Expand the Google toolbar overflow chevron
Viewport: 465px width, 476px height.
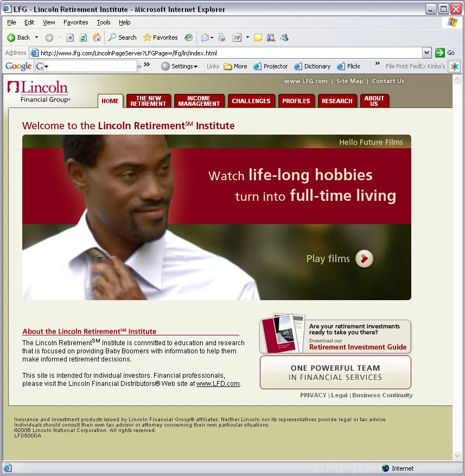[147, 64]
